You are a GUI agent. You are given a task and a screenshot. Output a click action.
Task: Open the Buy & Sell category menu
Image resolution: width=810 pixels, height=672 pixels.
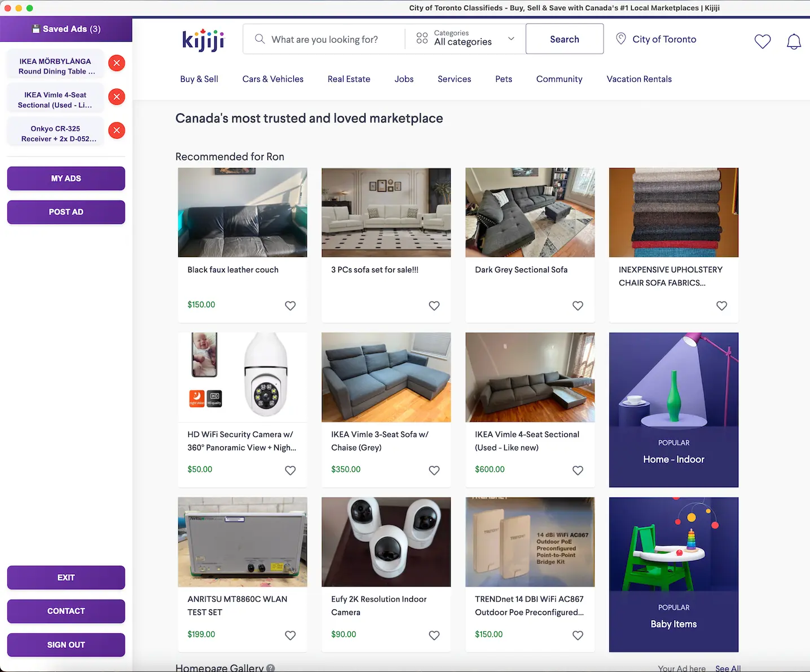pyautogui.click(x=199, y=79)
